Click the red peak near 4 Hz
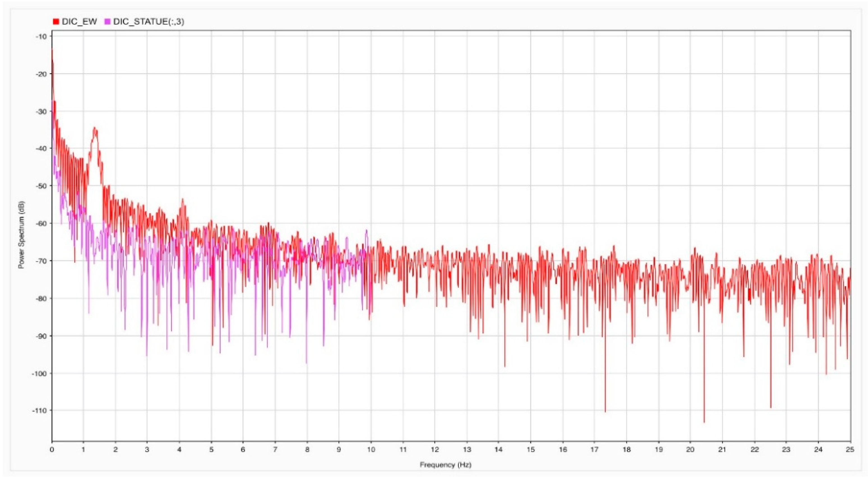868x480 pixels. click(x=183, y=200)
